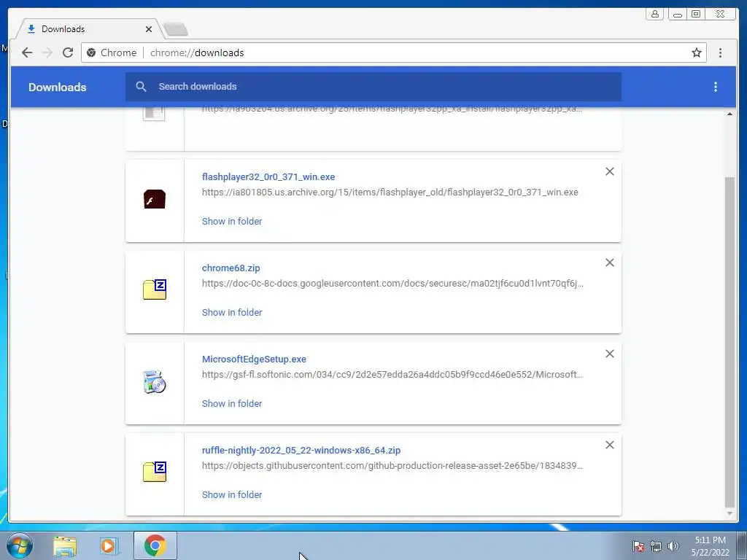The image size is (747, 560).
Task: Click the forward navigation arrow
Action: [47, 52]
